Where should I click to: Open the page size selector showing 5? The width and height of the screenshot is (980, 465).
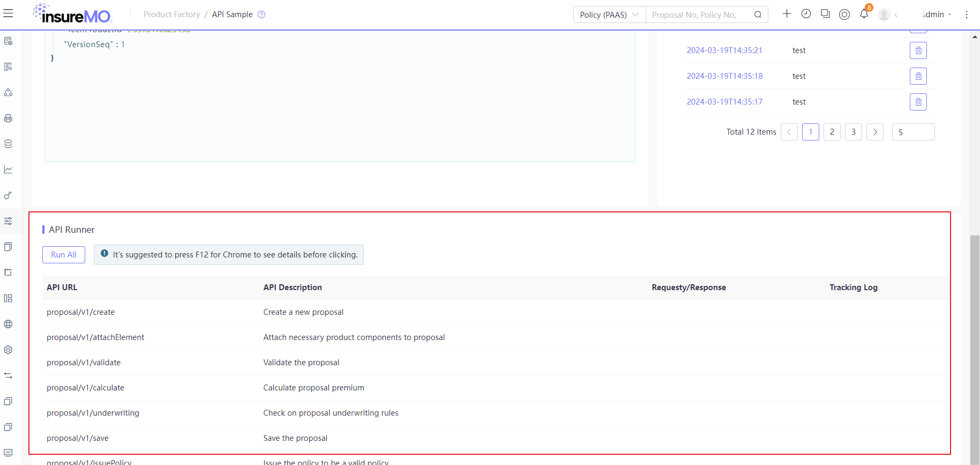point(914,132)
